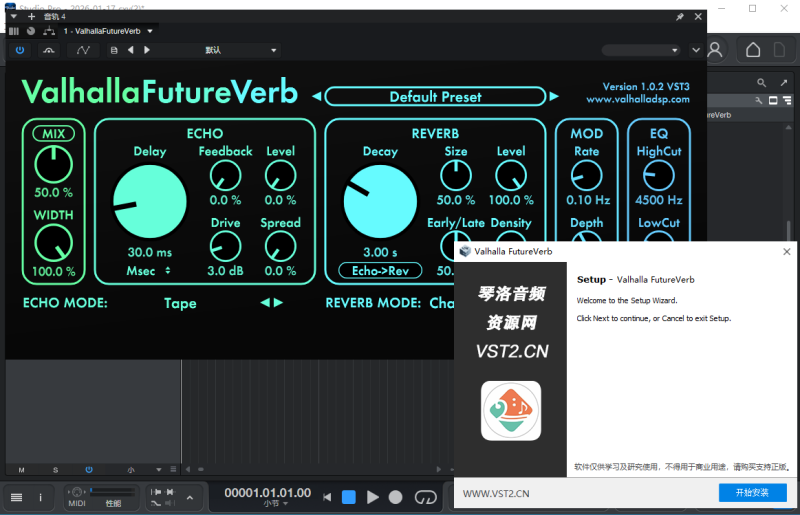This screenshot has width=800, height=515.
Task: Open the 小 size dropdown arrow
Action: [159, 470]
